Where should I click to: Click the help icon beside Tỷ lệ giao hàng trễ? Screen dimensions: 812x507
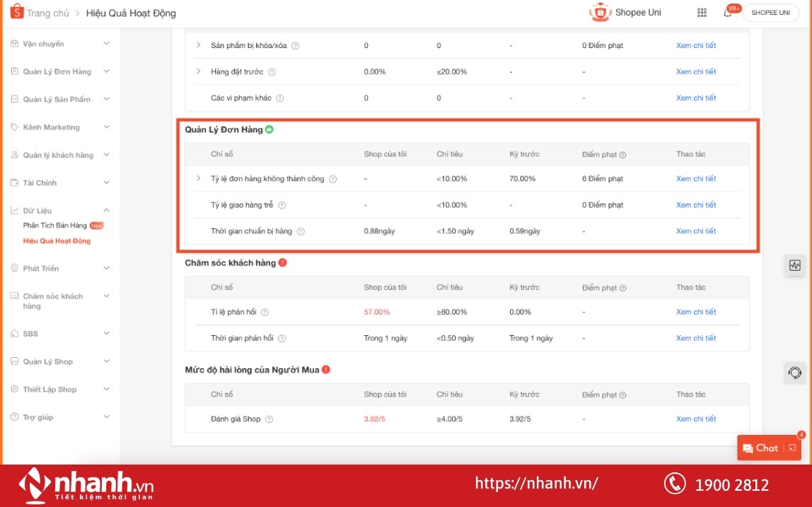pos(282,205)
